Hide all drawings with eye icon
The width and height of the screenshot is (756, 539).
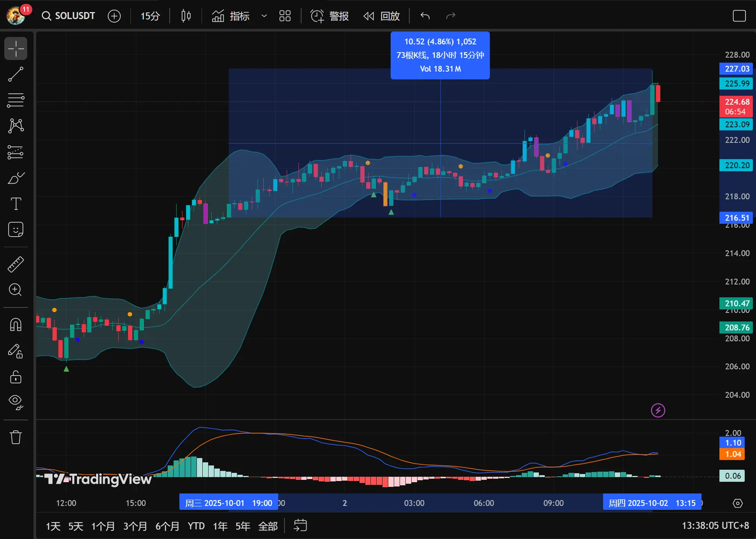click(x=16, y=401)
